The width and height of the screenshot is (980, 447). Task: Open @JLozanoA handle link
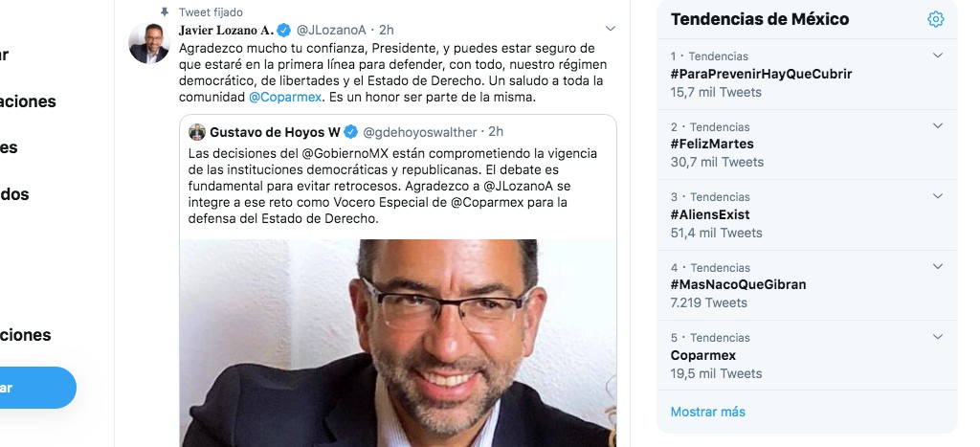coord(330,30)
